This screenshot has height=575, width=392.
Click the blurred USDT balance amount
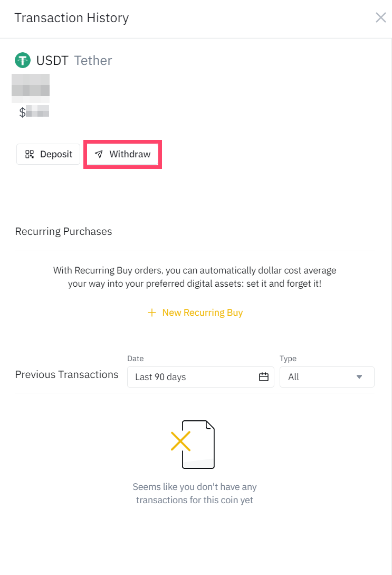pos(31,88)
